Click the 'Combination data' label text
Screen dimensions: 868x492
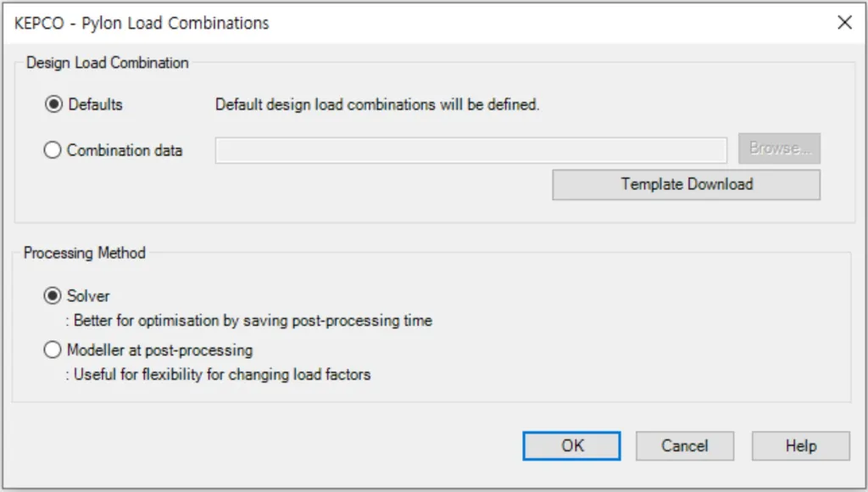coord(125,150)
